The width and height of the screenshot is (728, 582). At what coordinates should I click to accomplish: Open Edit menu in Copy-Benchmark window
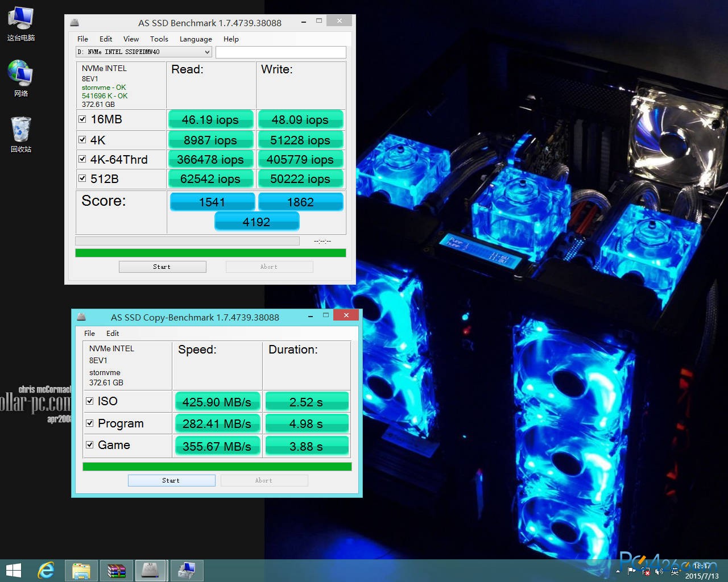[x=113, y=333]
